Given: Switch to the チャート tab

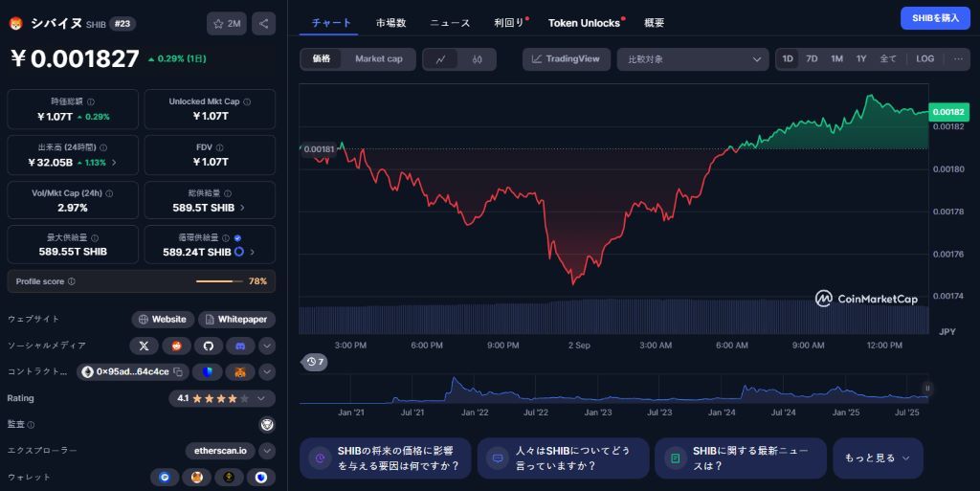Looking at the screenshot, I should [331, 23].
